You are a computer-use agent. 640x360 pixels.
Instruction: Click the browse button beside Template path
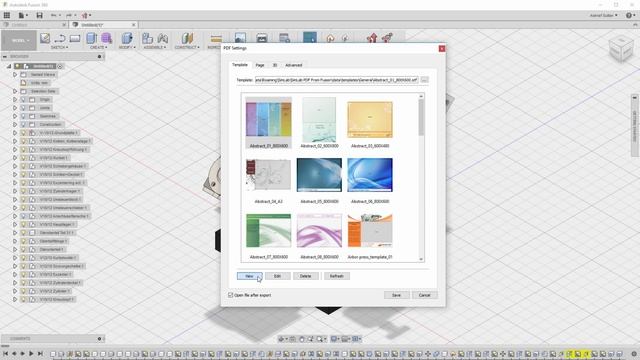(424, 80)
